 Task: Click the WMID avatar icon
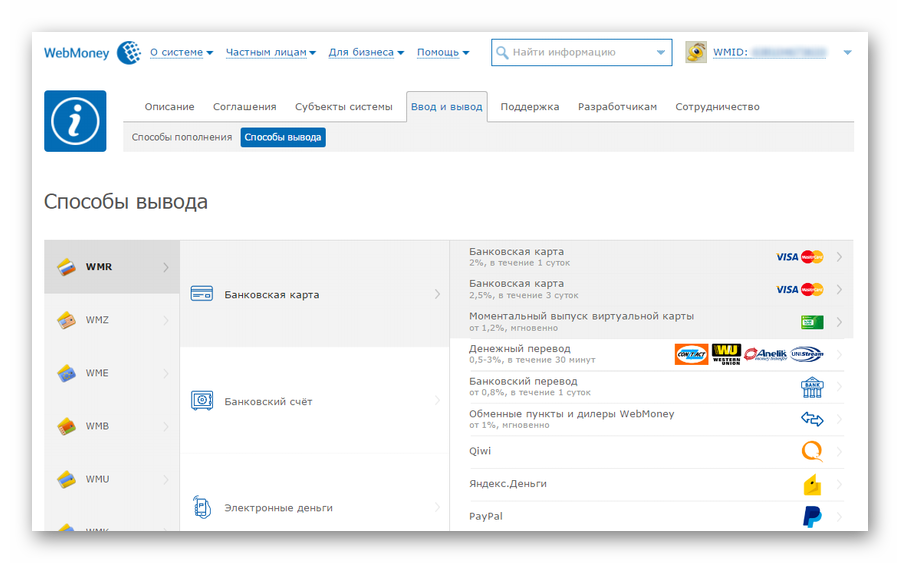[x=696, y=52]
